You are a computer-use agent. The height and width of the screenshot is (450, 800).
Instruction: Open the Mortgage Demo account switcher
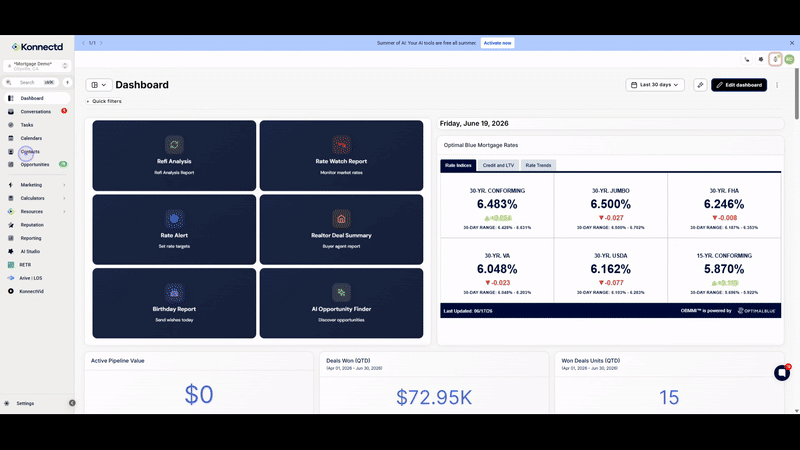tap(37, 66)
